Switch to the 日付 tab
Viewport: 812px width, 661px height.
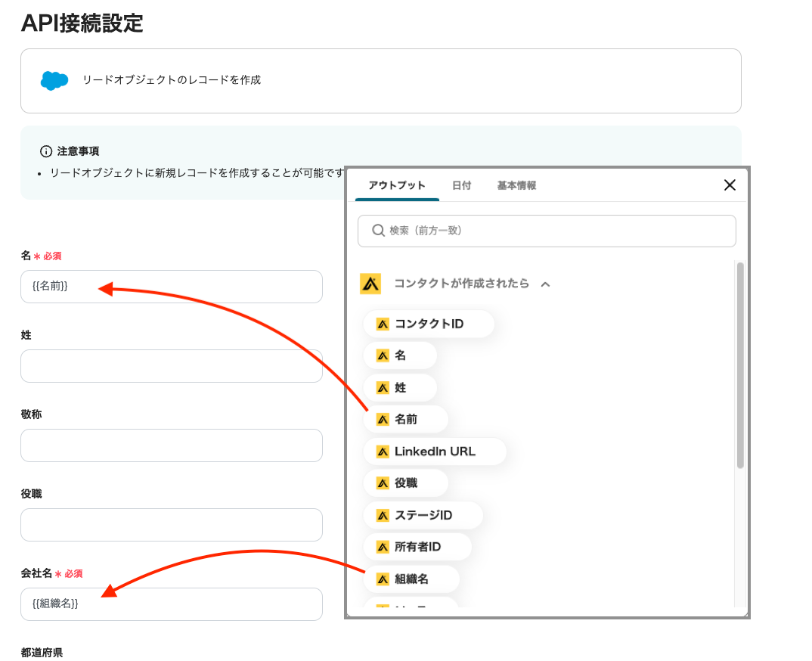pyautogui.click(x=461, y=185)
